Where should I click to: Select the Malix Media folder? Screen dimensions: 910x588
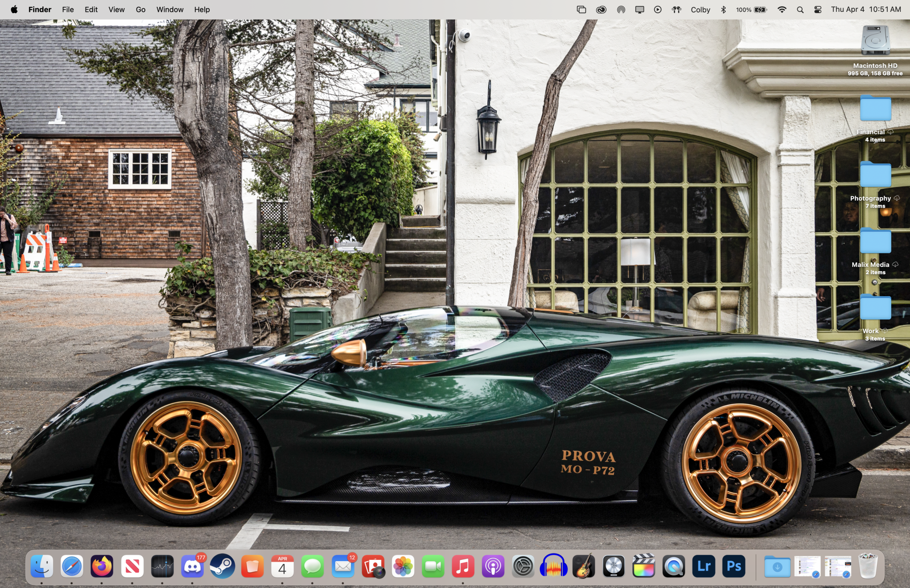[875, 241]
